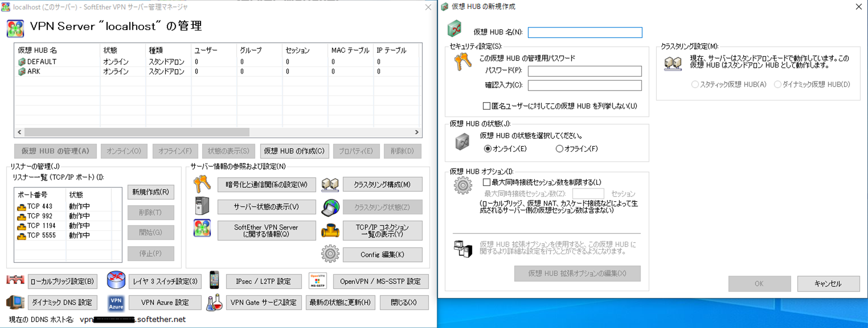Click the 仮想 HUB の作成(C) button
Image resolution: width=868 pixels, height=328 pixels.
pyautogui.click(x=294, y=151)
